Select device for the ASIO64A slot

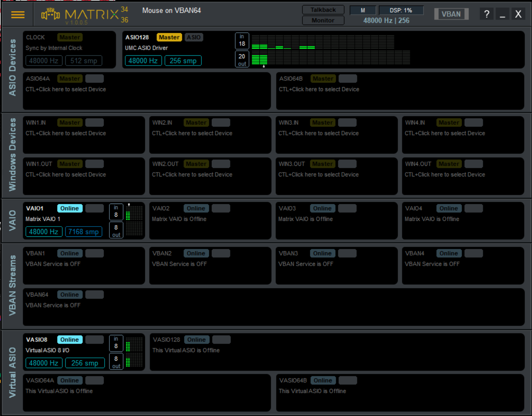tap(66, 89)
